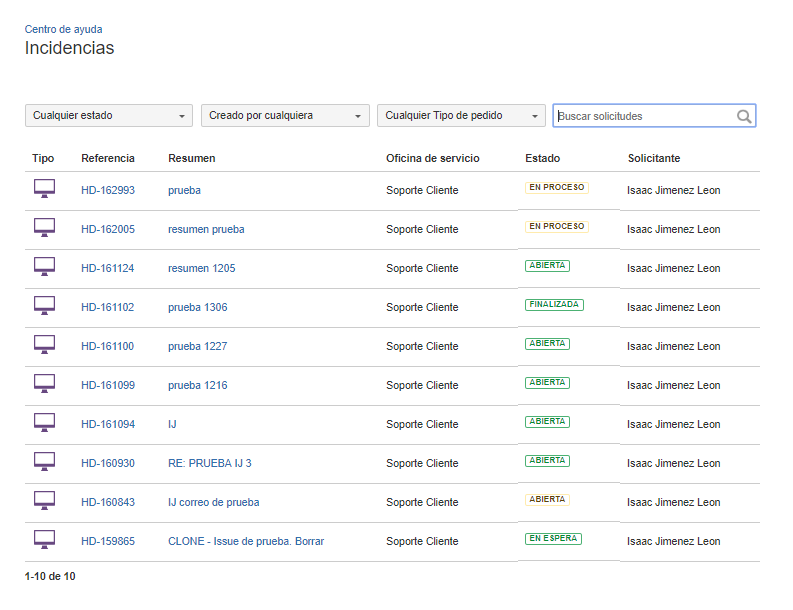Viewport: 793px width, 610px height.
Task: Click the Incidencias page title
Action: point(69,48)
